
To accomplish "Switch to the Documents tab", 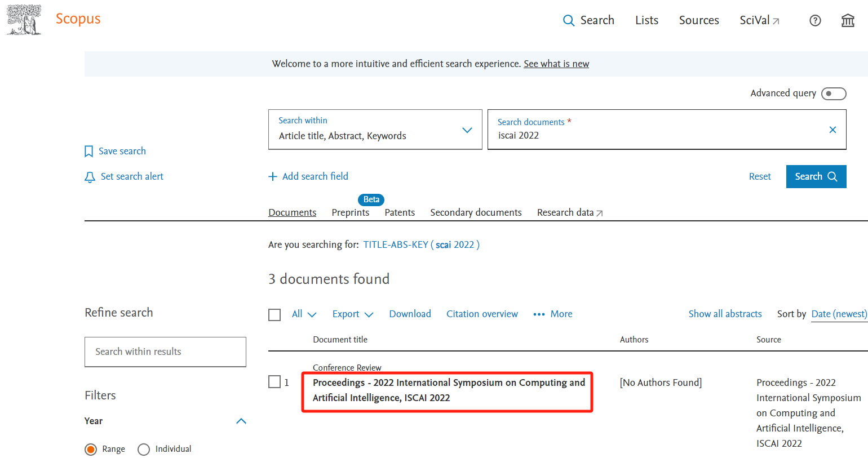I will tap(292, 212).
